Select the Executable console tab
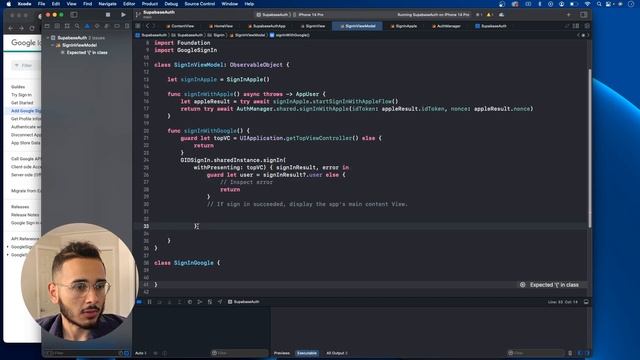 point(307,353)
